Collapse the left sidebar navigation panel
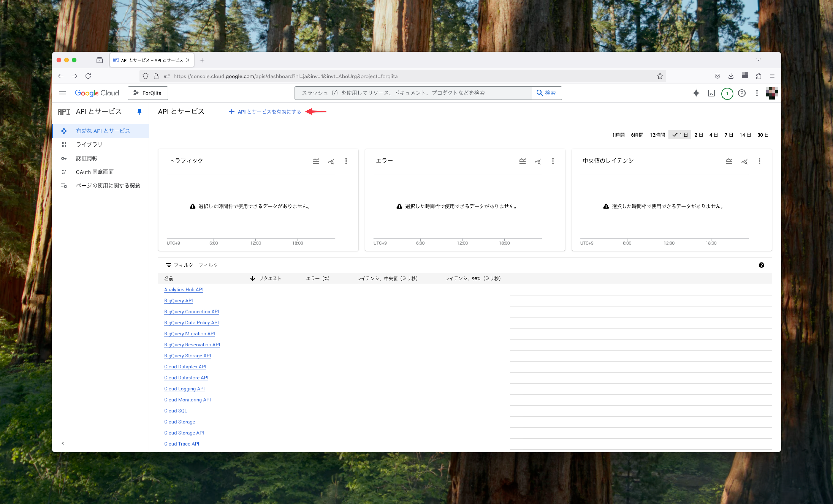This screenshot has width=833, height=504. pos(63,443)
